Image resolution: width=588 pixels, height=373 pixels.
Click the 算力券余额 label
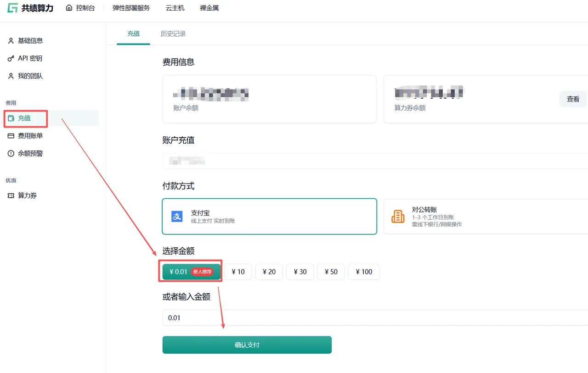click(x=410, y=108)
